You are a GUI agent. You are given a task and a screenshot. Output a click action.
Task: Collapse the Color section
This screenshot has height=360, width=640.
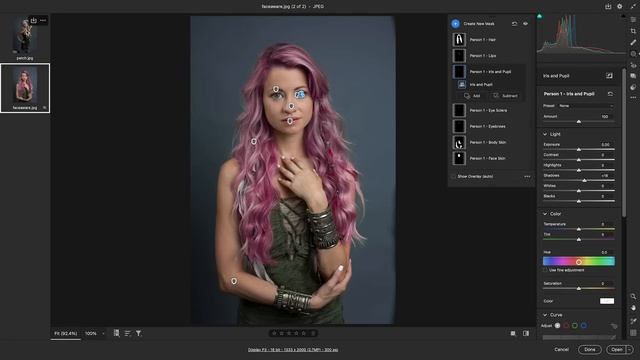pos(545,213)
